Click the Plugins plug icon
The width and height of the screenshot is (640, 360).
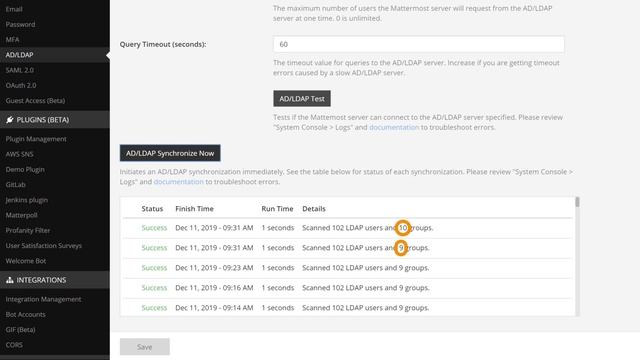[x=10, y=120]
